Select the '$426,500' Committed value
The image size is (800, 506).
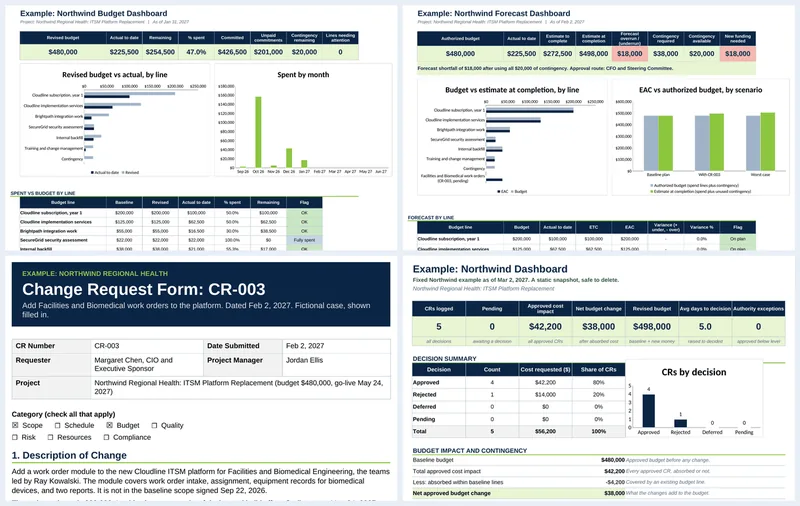coord(232,52)
